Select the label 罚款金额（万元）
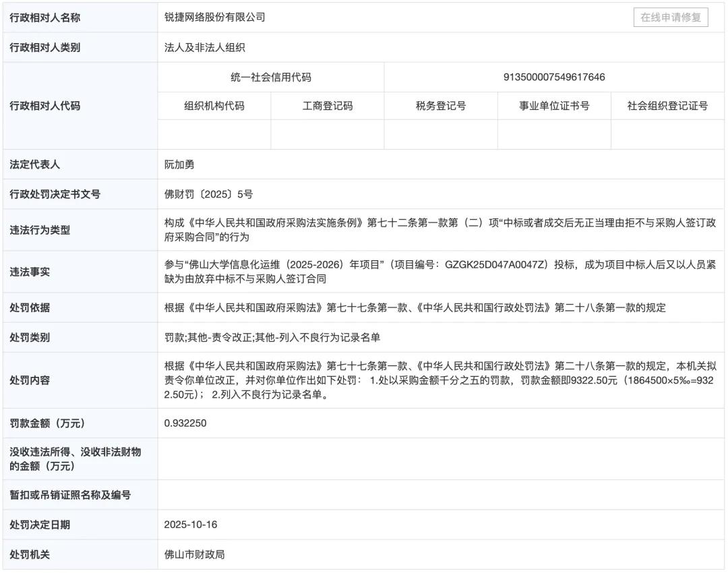728x573 pixels. click(47, 423)
